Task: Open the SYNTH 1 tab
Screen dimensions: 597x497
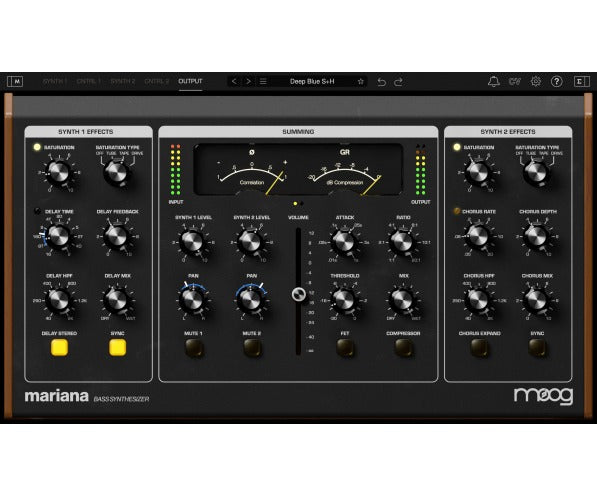Action: pyautogui.click(x=55, y=82)
